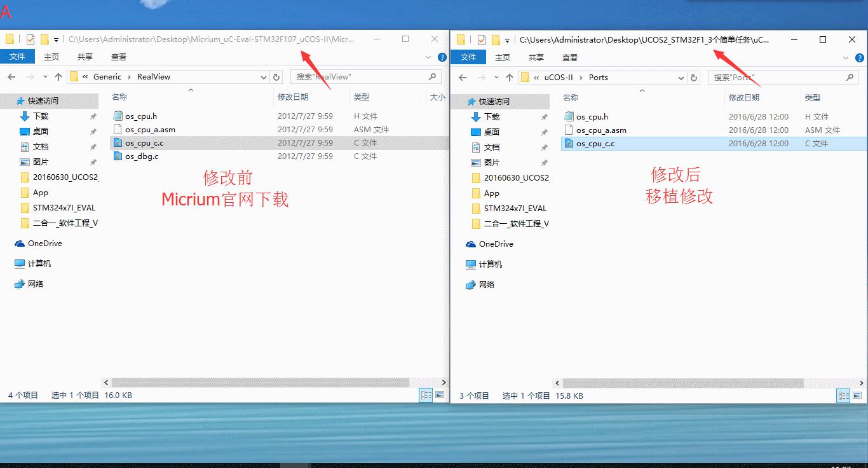Click path overflow chevron before Generic in left address bar

click(85, 76)
